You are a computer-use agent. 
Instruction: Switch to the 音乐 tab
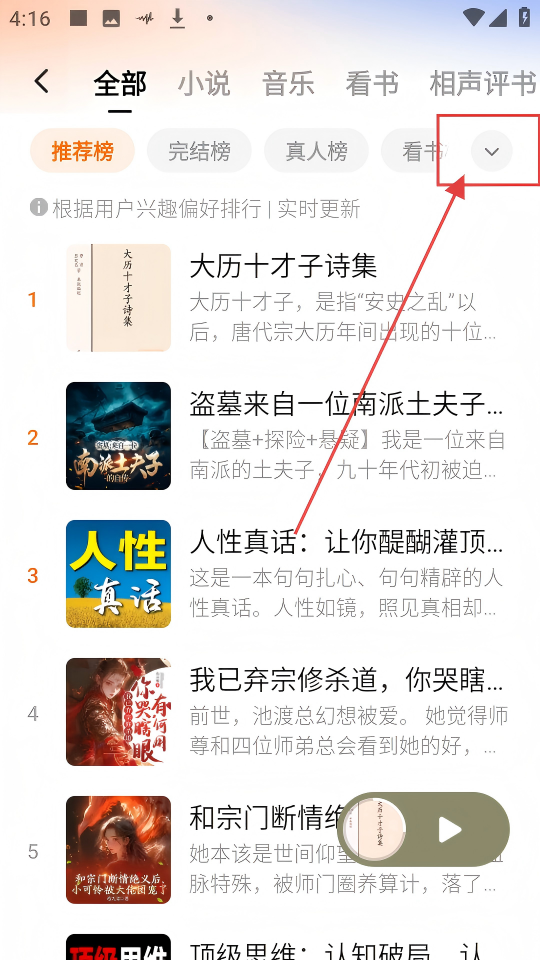tap(288, 83)
